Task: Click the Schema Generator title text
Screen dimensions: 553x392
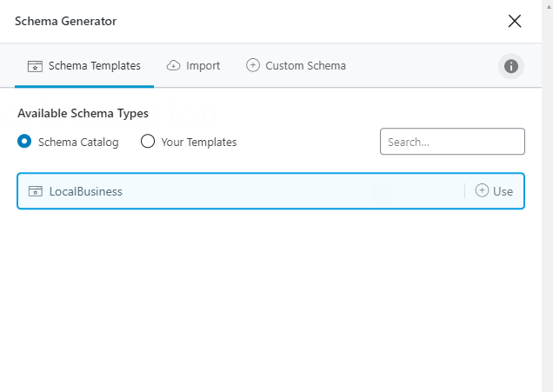Action: (65, 21)
